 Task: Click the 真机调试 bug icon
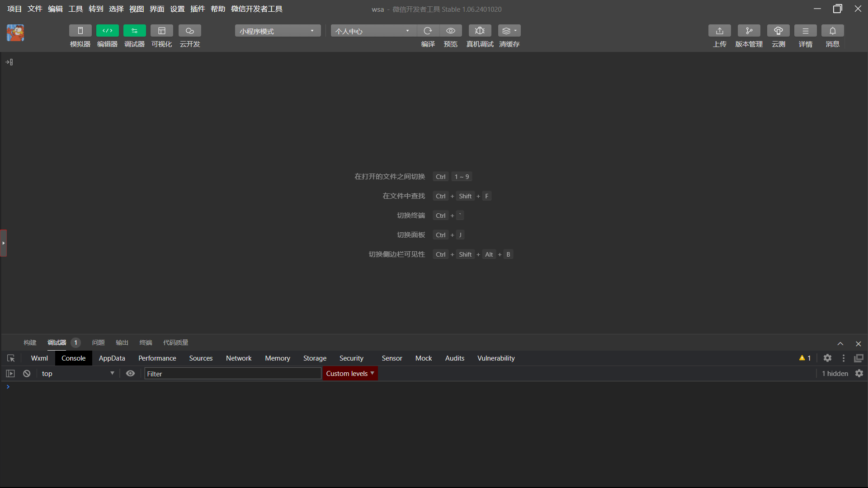click(480, 31)
